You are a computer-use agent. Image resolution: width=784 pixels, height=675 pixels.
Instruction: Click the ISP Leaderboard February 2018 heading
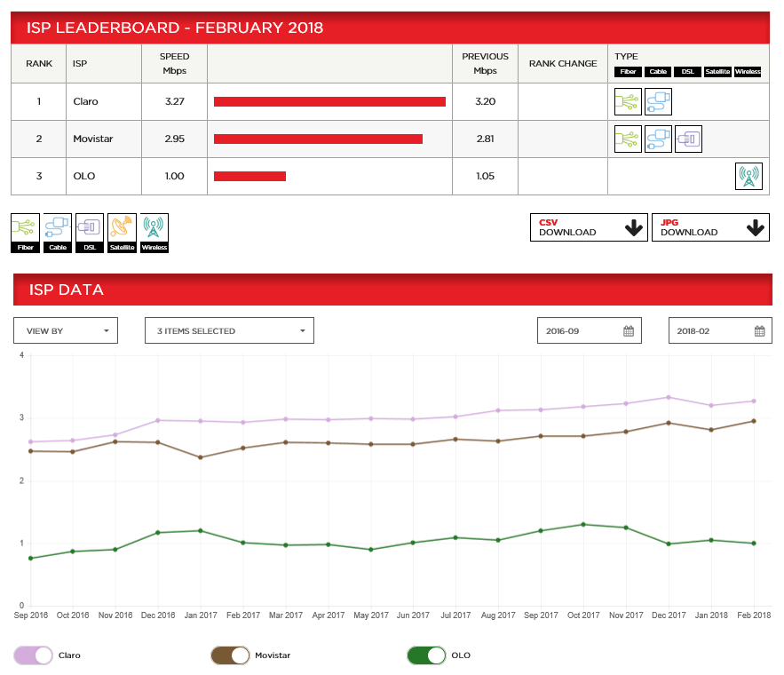(x=175, y=28)
